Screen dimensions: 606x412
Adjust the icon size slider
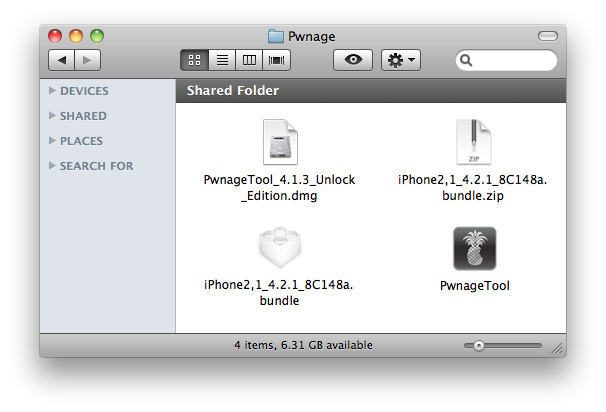(479, 345)
